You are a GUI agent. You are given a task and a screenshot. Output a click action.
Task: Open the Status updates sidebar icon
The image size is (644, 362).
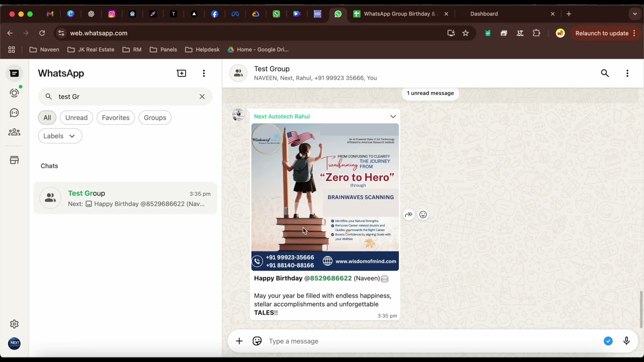pyautogui.click(x=14, y=93)
